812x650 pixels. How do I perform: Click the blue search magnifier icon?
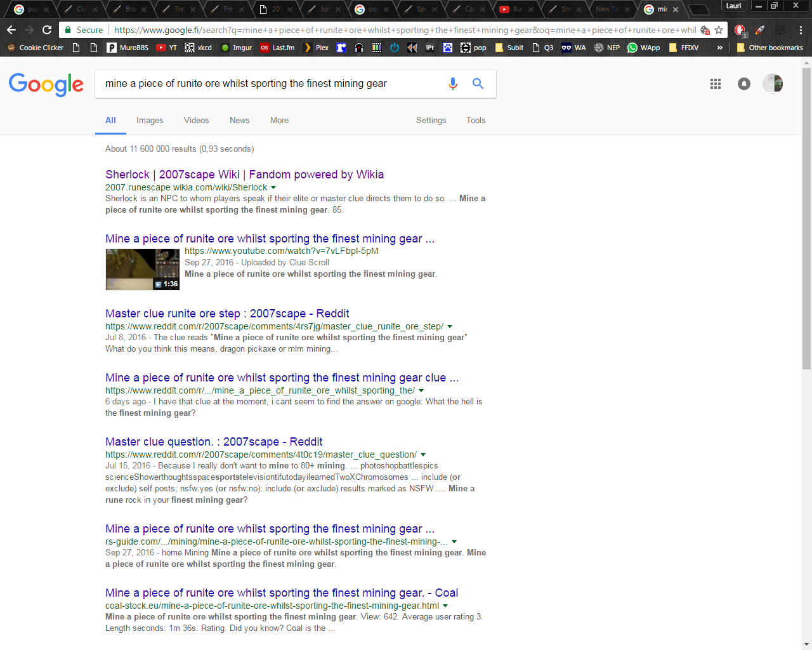coord(478,84)
